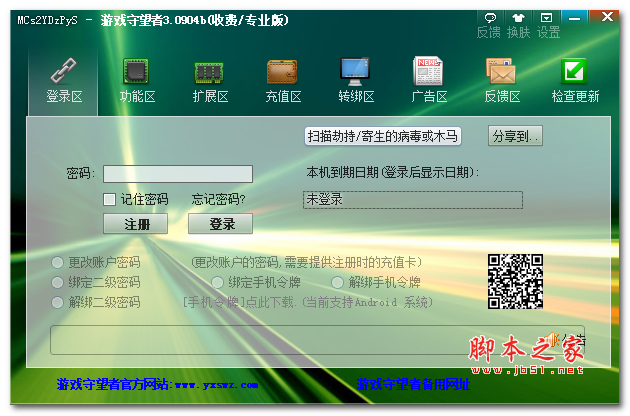Click the 未登录 expiry date field
The width and height of the screenshot is (630, 416).
pos(413,200)
